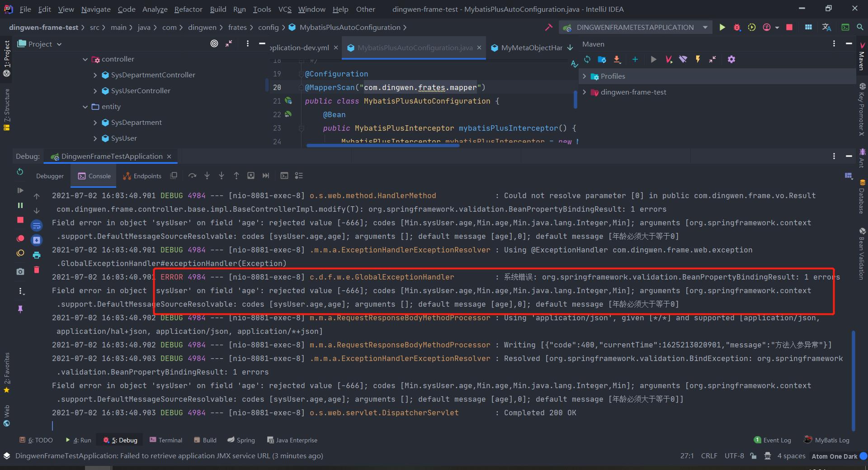Image resolution: width=868 pixels, height=470 pixels.
Task: Click Run to Cursor in debugger toolbar
Action: (x=265, y=176)
